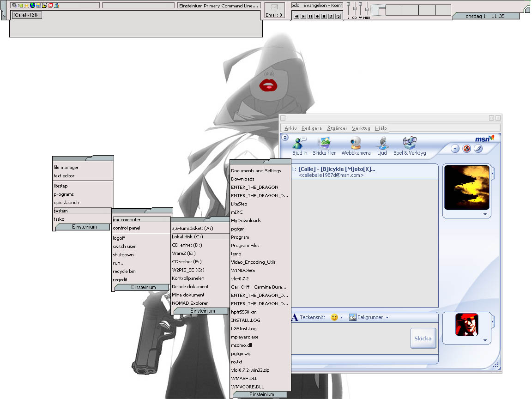Adjust the CD volume slider in top bar
This screenshot has height=399, width=532.
coord(355,7)
